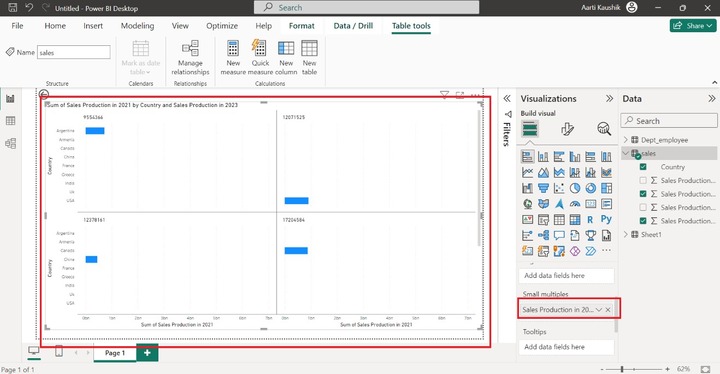
Task: Select the Funnel chart visual
Action: (x=543, y=188)
